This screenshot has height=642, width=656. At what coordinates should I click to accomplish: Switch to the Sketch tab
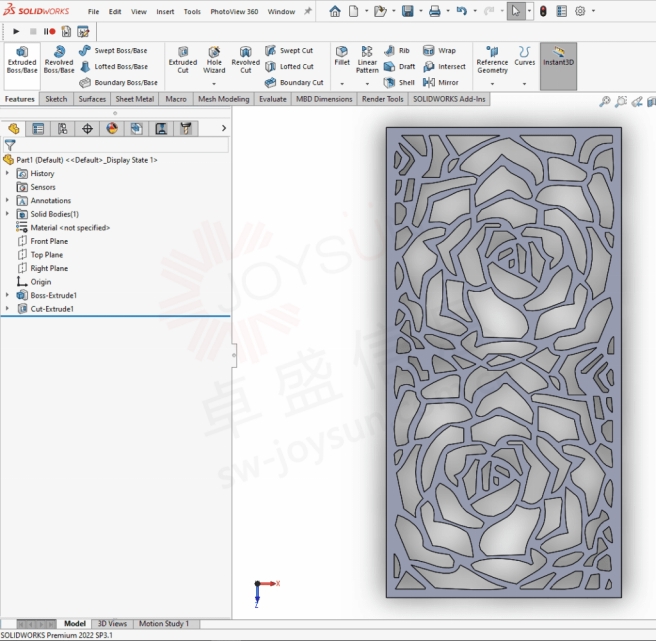tap(56, 99)
